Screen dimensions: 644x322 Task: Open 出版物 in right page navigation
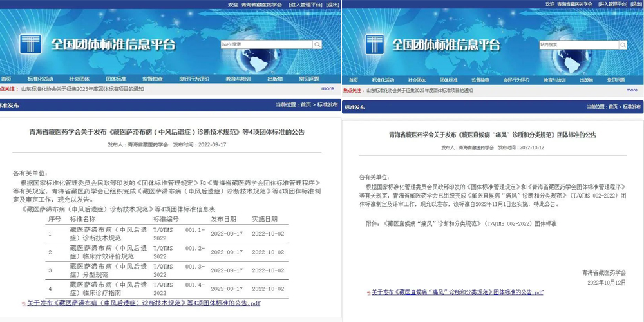tap(586, 80)
